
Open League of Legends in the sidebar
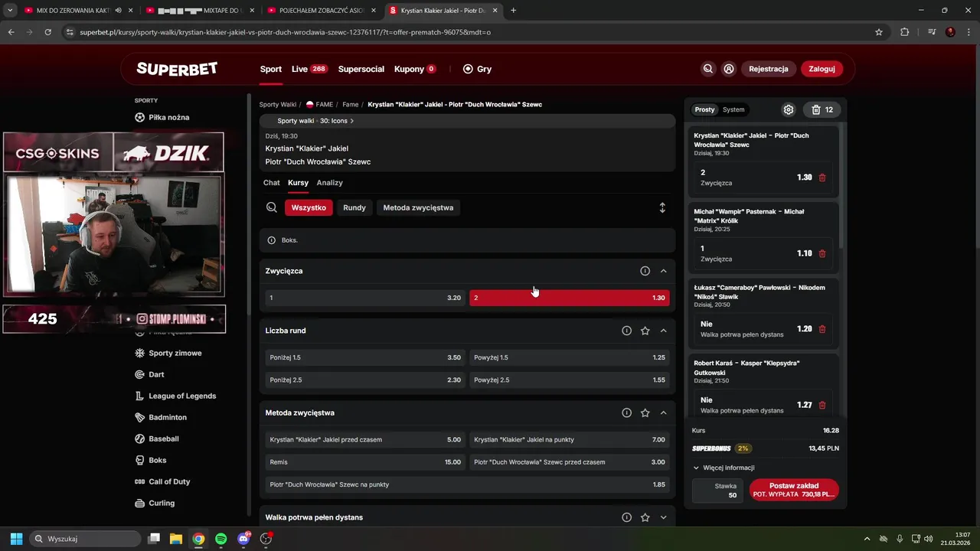coord(175,396)
